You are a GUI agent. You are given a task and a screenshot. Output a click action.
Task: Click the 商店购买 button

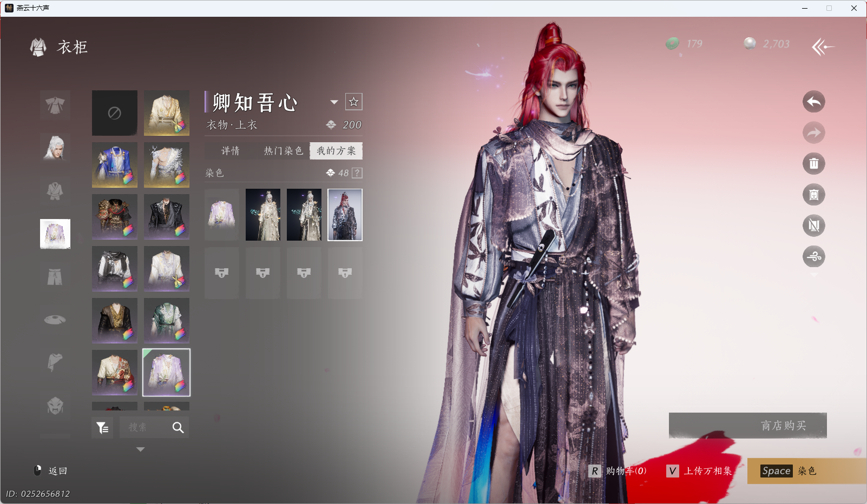(x=748, y=426)
